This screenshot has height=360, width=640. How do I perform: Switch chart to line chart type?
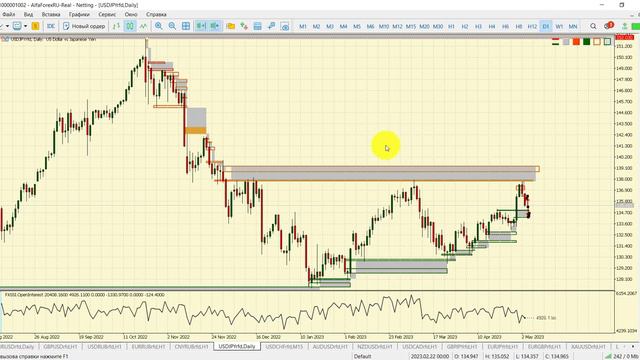click(143, 26)
